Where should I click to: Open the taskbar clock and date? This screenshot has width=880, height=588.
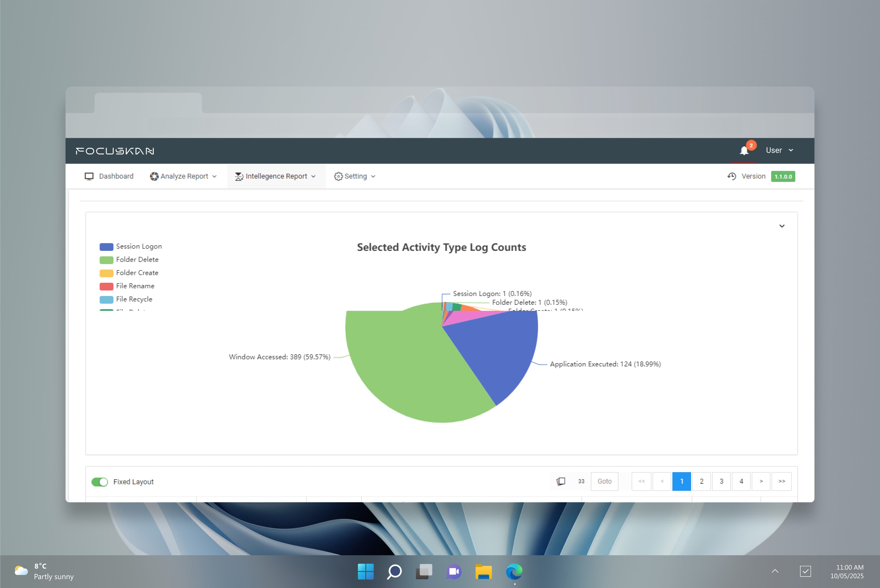coord(847,572)
